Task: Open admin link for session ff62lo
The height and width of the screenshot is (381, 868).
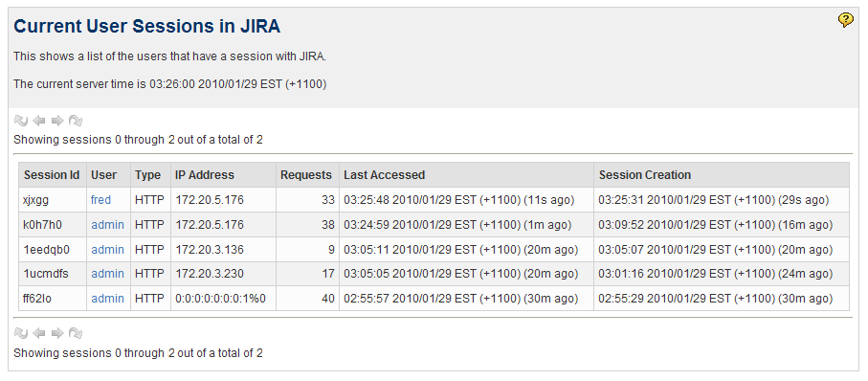Action: [x=107, y=299]
